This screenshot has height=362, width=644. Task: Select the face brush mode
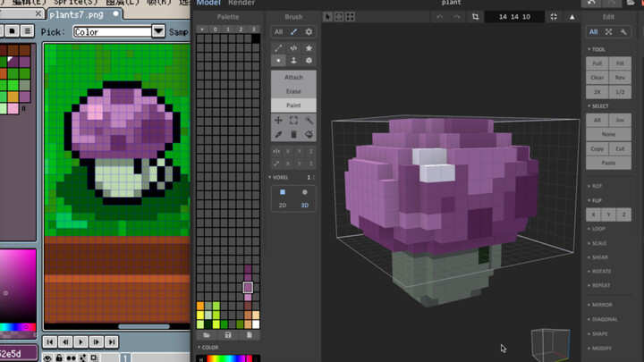pyautogui.click(x=293, y=61)
